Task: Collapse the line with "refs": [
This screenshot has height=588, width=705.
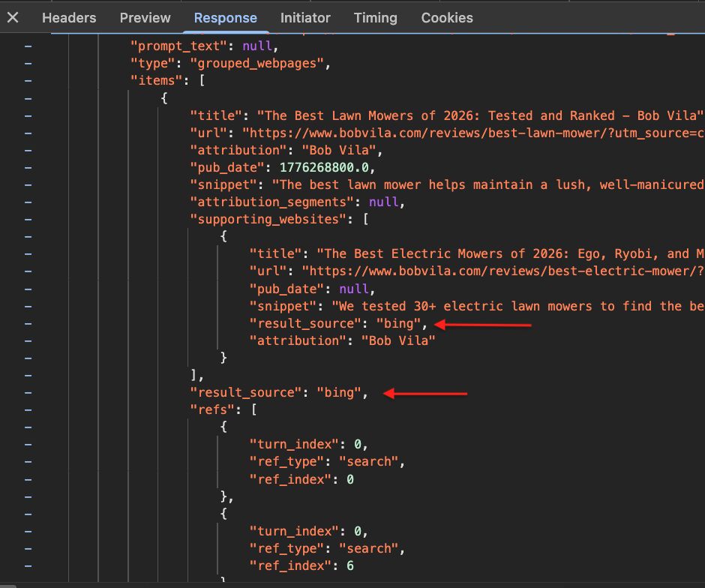Action: [x=28, y=410]
